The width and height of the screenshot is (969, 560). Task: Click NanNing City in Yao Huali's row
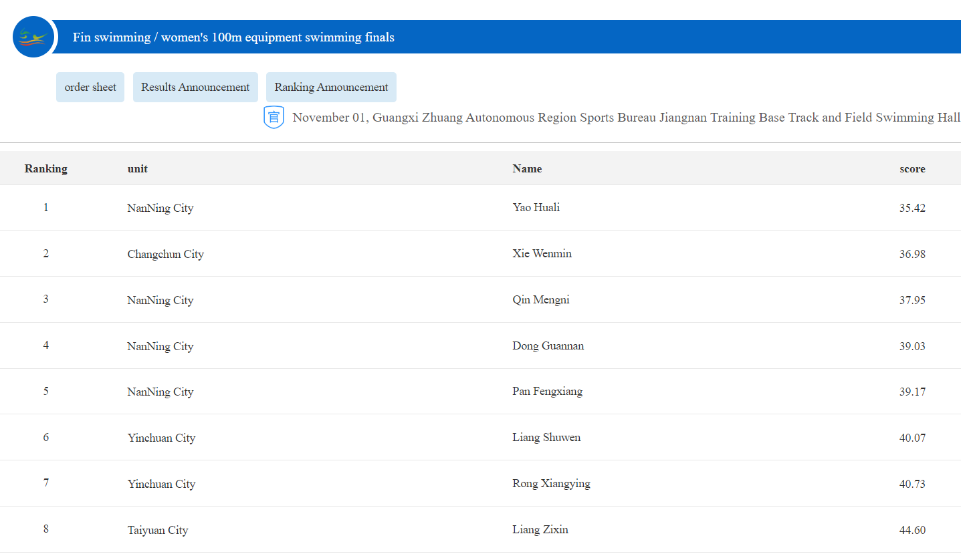tap(160, 208)
